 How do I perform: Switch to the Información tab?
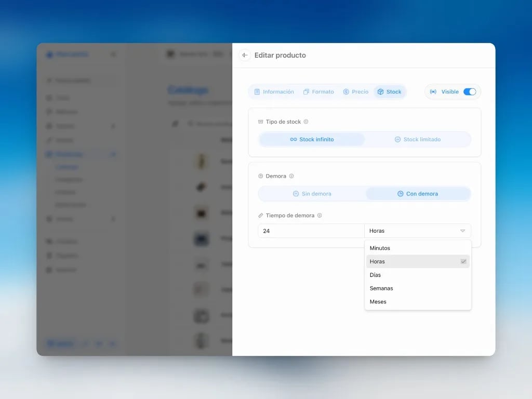click(274, 91)
